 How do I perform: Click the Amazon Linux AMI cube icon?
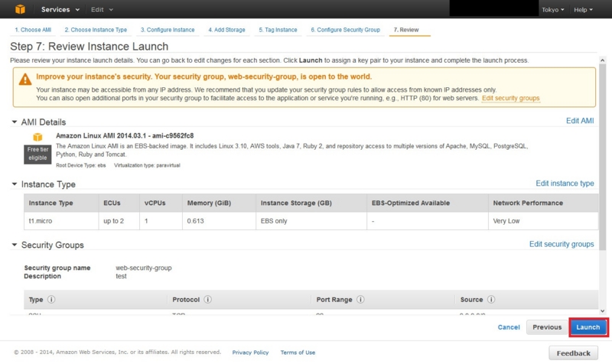(37, 137)
